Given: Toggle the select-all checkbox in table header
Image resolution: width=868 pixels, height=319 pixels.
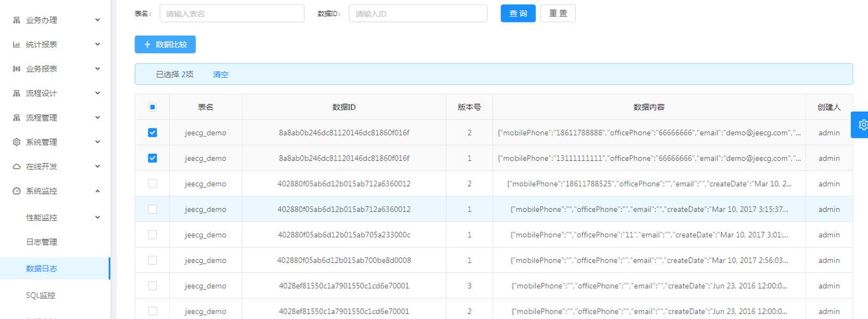Looking at the screenshot, I should click(152, 107).
